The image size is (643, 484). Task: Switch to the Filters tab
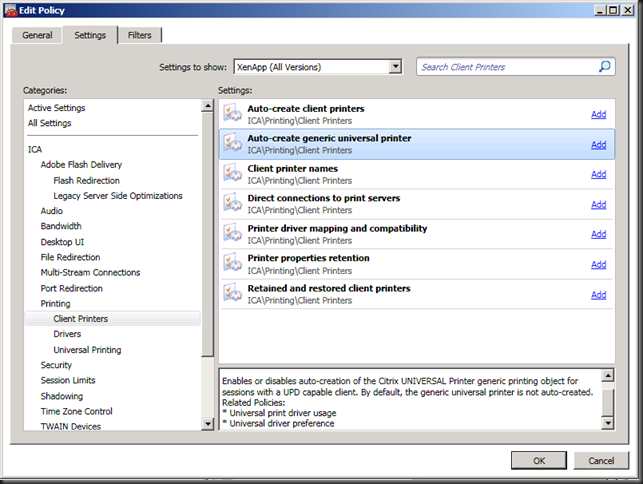(139, 35)
